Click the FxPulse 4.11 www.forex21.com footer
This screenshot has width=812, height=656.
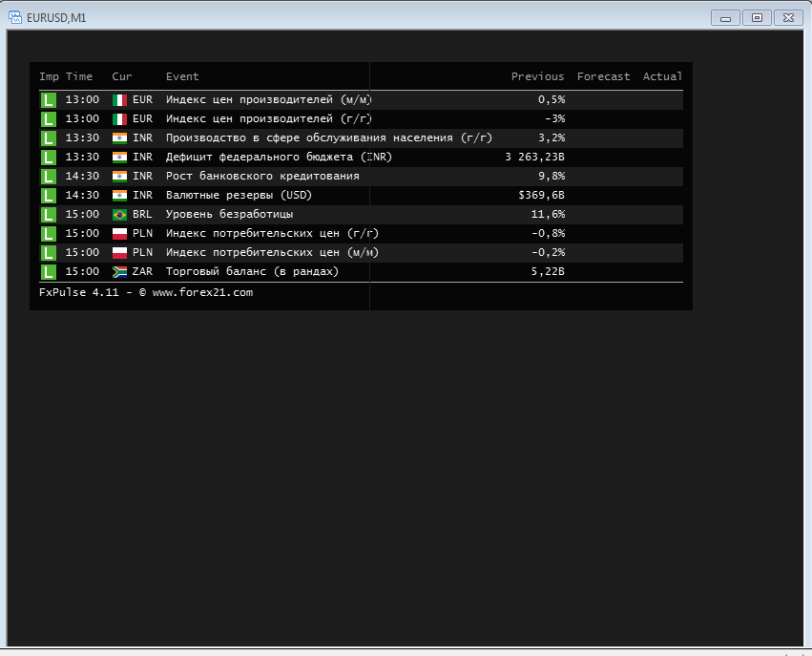(x=146, y=292)
